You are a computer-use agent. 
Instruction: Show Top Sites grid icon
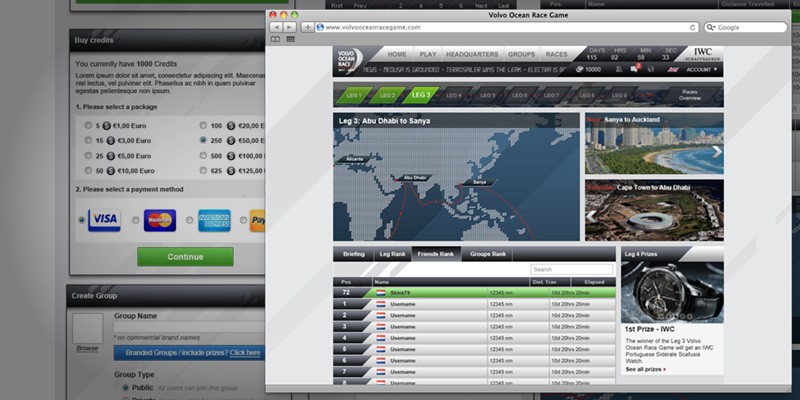coord(290,39)
